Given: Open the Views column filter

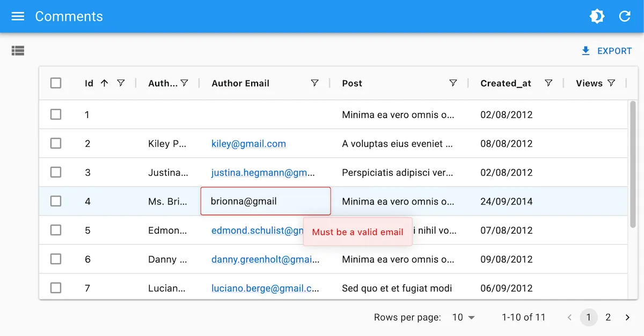Looking at the screenshot, I should pos(611,83).
